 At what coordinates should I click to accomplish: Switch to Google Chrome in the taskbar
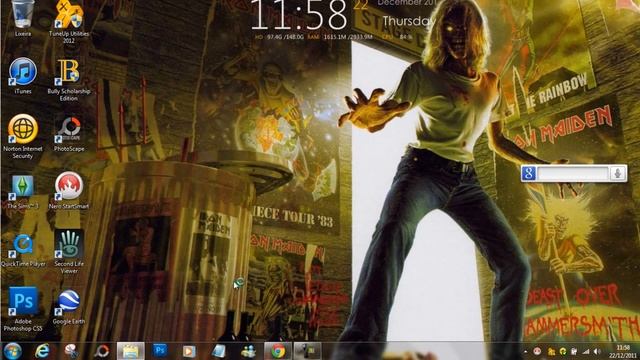click(278, 351)
